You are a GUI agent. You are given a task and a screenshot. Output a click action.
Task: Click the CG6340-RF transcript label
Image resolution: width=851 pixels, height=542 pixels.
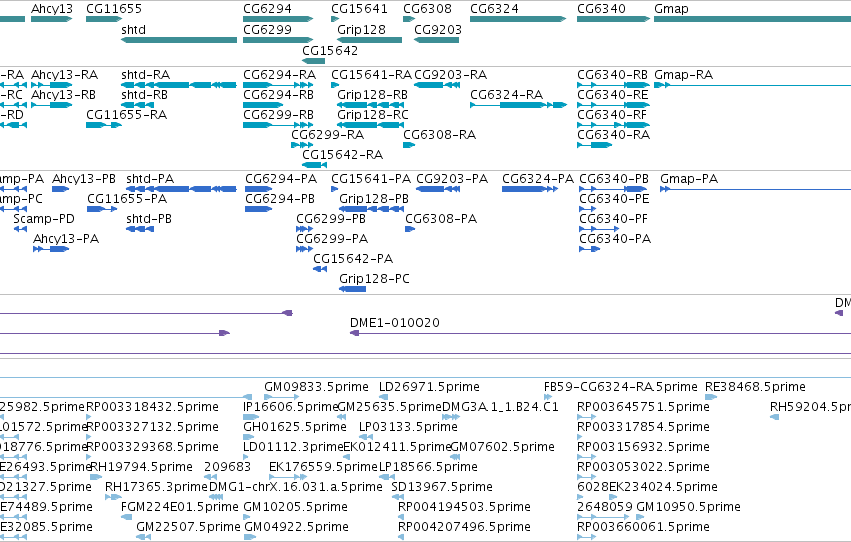pyautogui.click(x=612, y=114)
